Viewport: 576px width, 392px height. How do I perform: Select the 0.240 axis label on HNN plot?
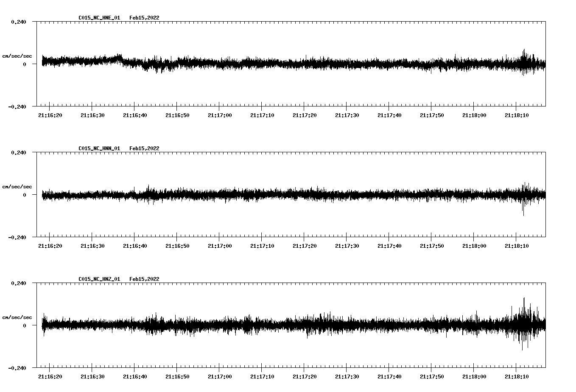(x=18, y=152)
